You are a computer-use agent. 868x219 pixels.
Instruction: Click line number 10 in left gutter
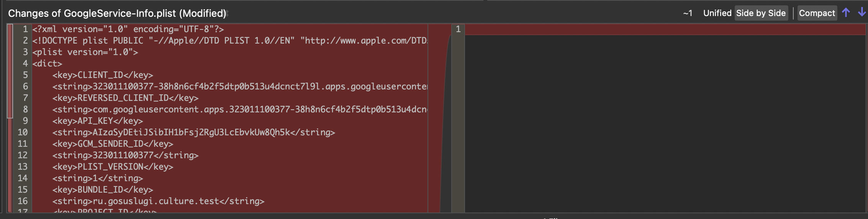pos(23,132)
